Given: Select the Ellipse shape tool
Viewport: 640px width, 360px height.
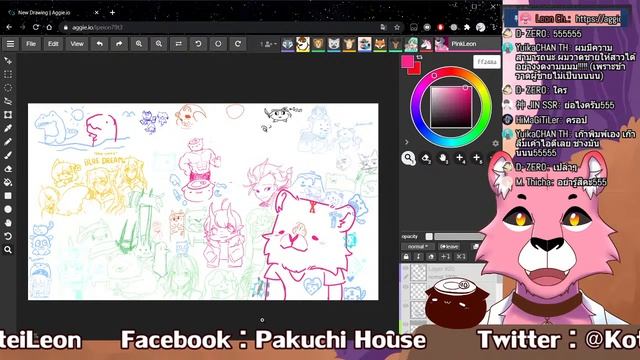Looking at the screenshot, I should tap(8, 209).
